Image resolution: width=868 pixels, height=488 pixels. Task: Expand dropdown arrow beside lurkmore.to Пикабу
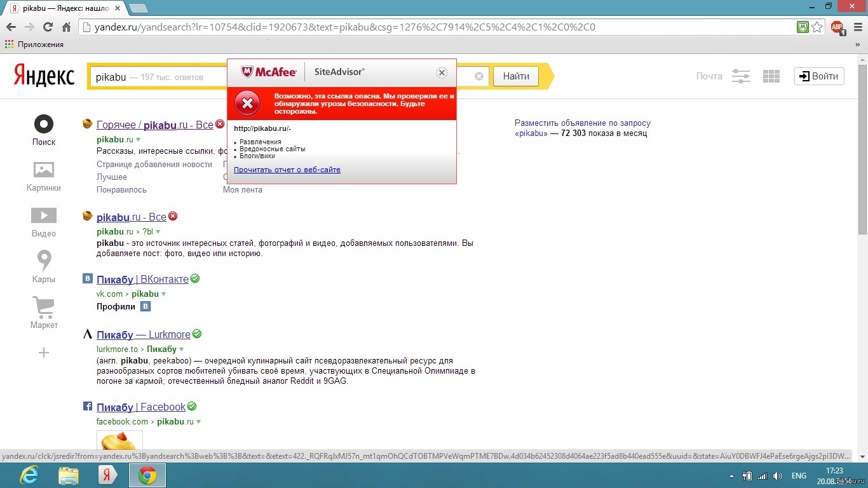coord(182,349)
